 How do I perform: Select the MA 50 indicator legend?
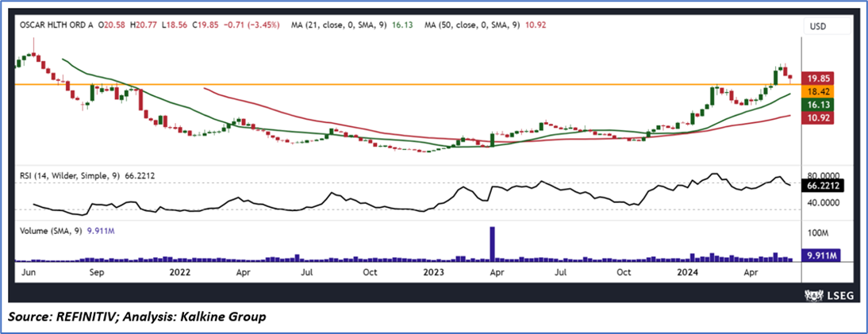point(485,25)
